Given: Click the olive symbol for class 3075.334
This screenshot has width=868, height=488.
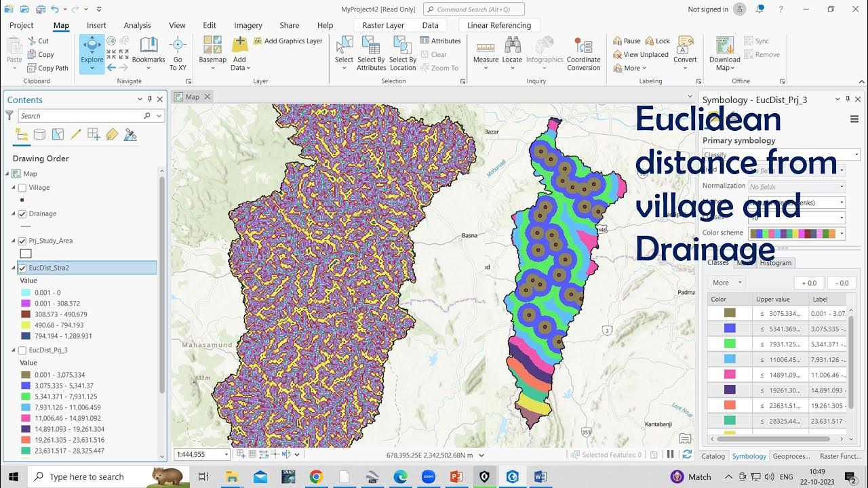Looking at the screenshot, I should pos(730,313).
